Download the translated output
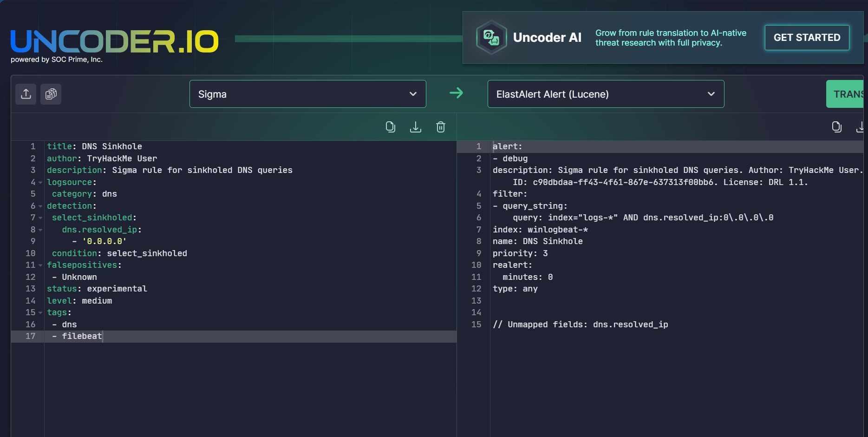This screenshot has width=868, height=437. [861, 127]
